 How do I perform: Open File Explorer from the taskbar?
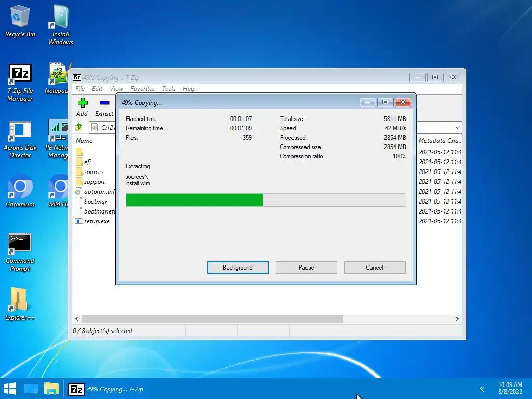pos(51,389)
